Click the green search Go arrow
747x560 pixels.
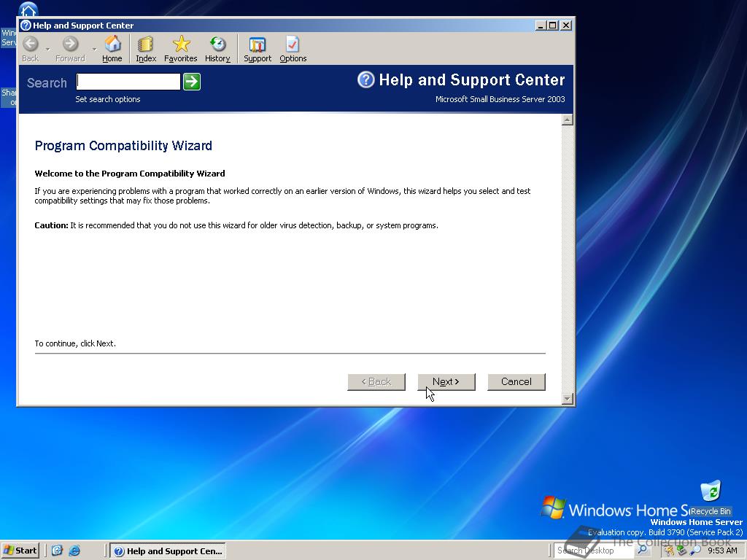tap(192, 82)
